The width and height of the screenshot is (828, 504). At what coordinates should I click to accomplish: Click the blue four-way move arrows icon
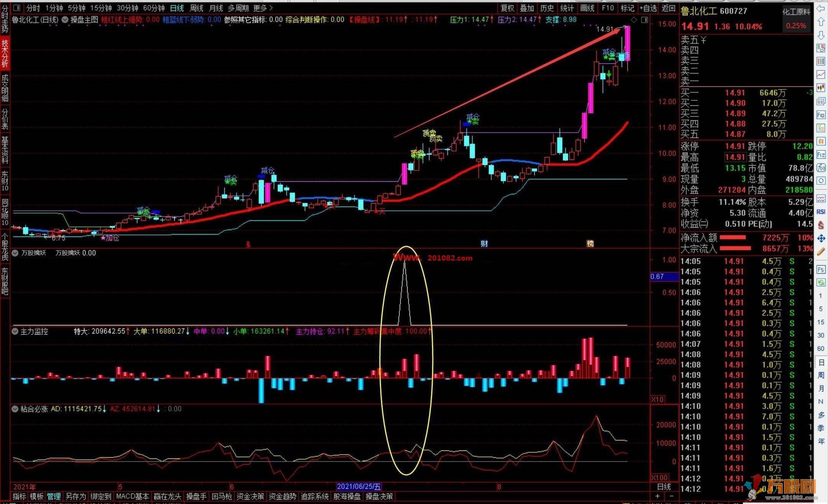(x=821, y=238)
